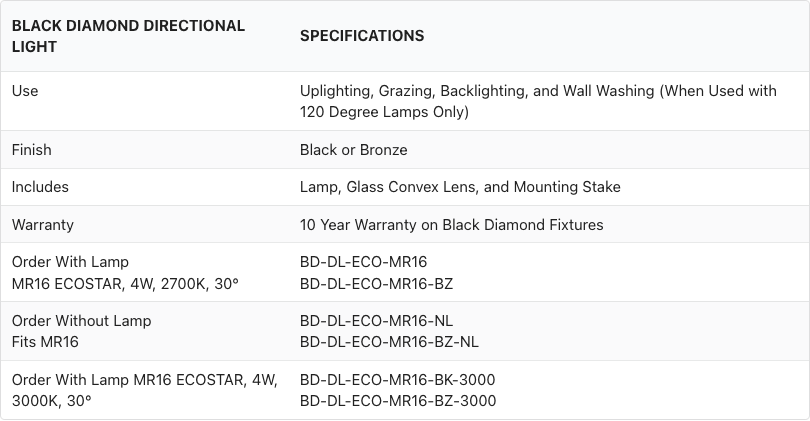Select the Use row label
This screenshot has width=810, height=421.
[25, 91]
